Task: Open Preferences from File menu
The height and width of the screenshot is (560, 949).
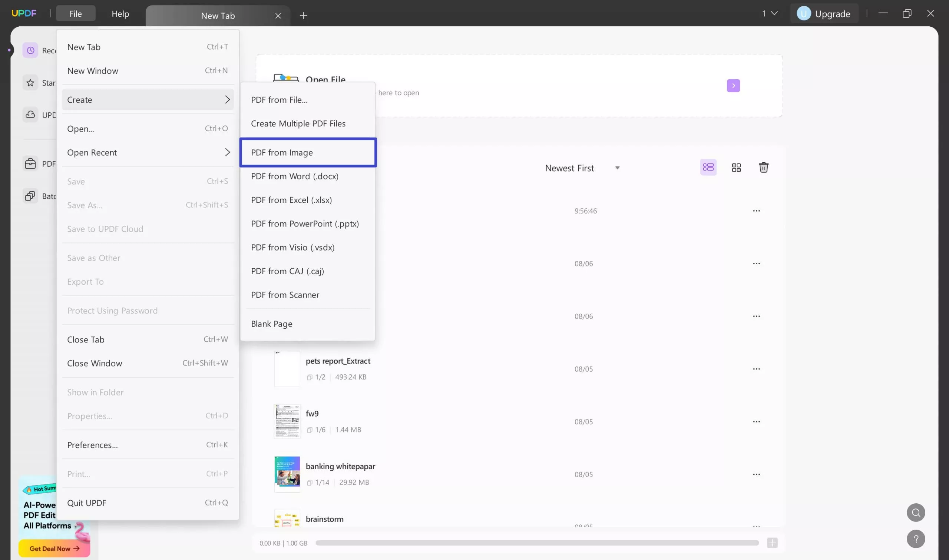Action: pyautogui.click(x=92, y=444)
